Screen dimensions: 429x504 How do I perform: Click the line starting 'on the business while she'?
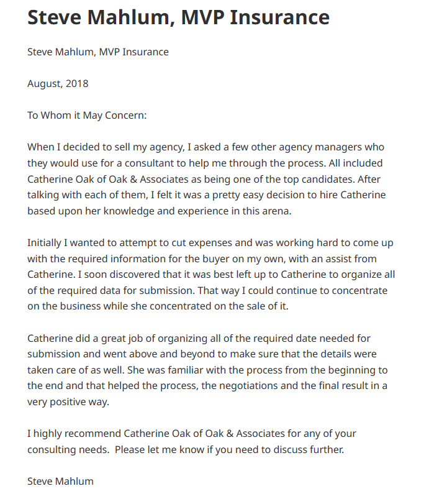coord(166,306)
